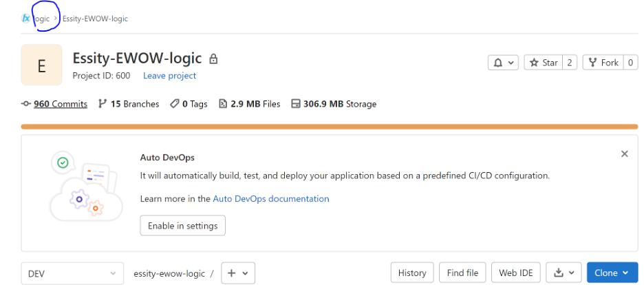Open Auto DevOps documentation link
644x285 pixels.
pos(270,199)
